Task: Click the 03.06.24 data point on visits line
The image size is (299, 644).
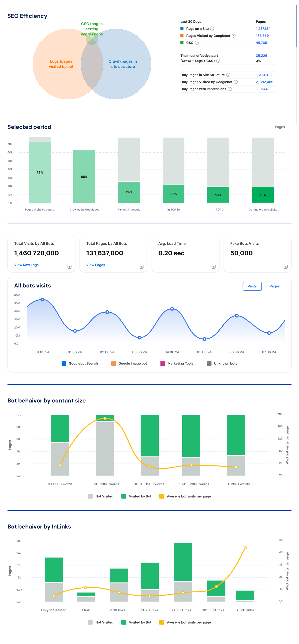Action: (139, 338)
